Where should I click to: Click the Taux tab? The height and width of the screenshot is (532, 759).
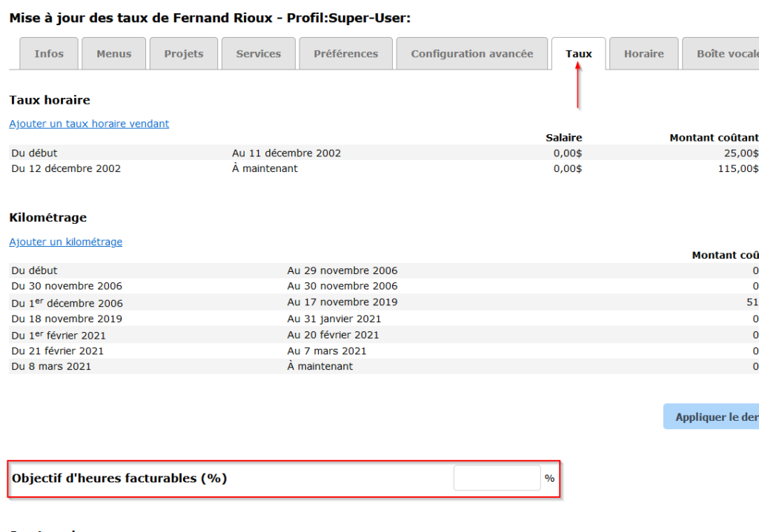[578, 54]
